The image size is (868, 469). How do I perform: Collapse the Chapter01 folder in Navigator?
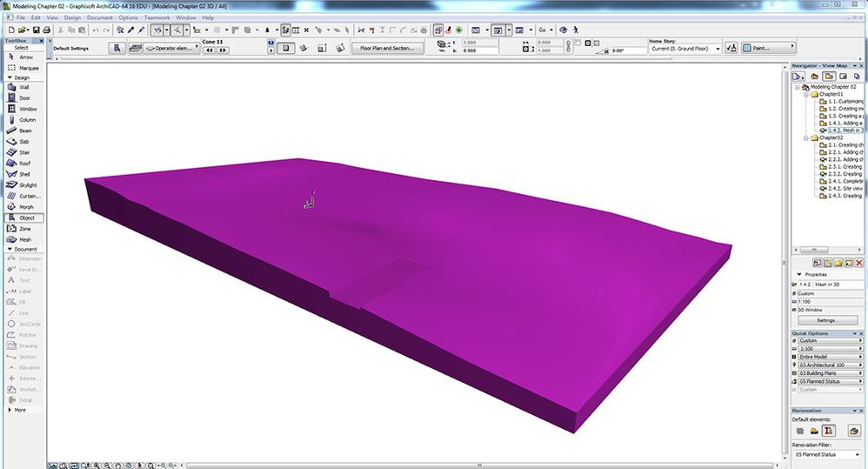806,94
